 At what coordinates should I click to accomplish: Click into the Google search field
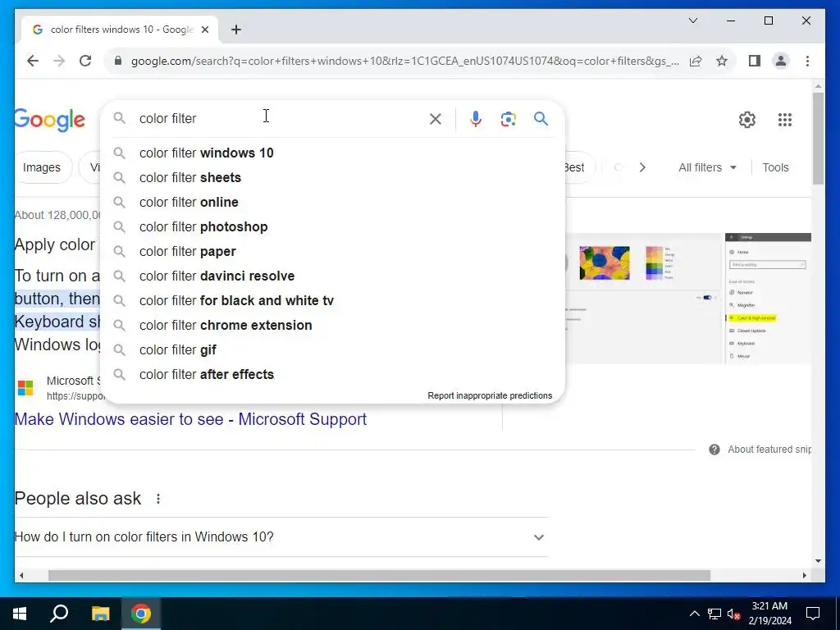coord(279,118)
